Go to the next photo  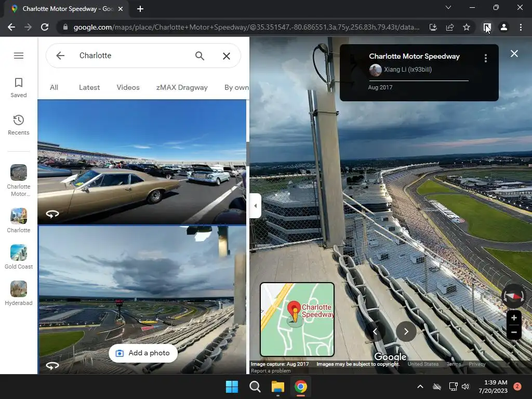point(406,331)
